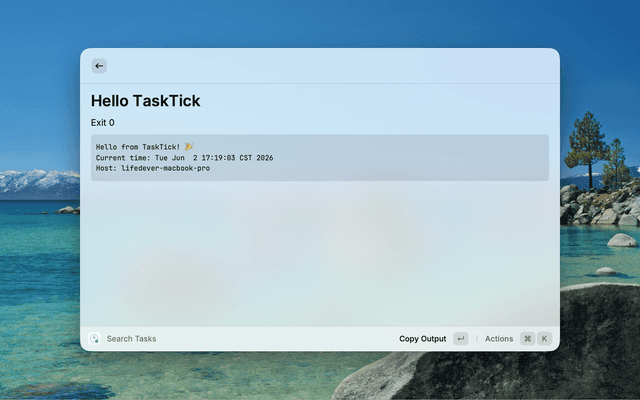The image size is (640, 400).
Task: Click the K key badge
Action: 544,338
